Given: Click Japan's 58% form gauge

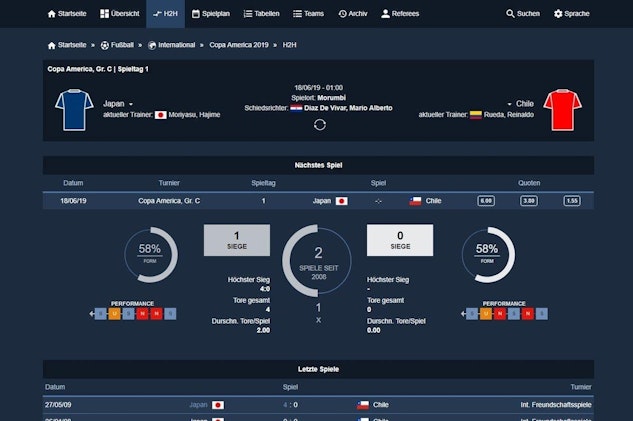Looking at the screenshot, I should coord(151,255).
